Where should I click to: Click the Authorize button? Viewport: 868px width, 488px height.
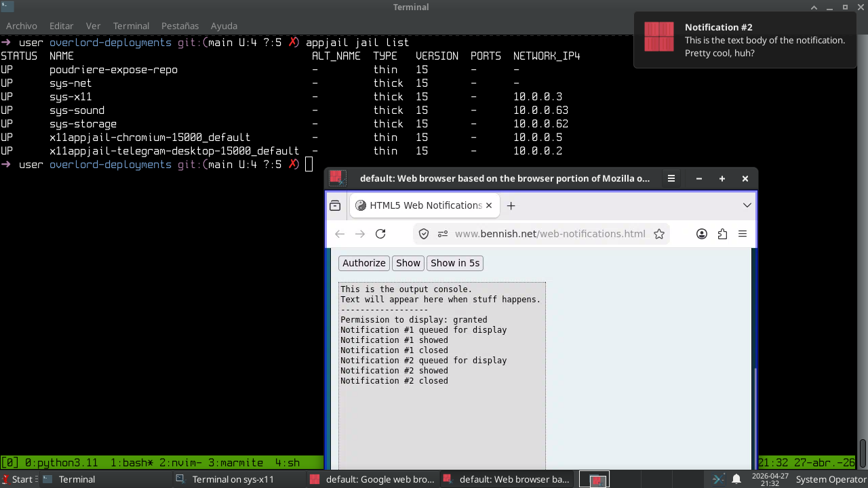coord(363,263)
